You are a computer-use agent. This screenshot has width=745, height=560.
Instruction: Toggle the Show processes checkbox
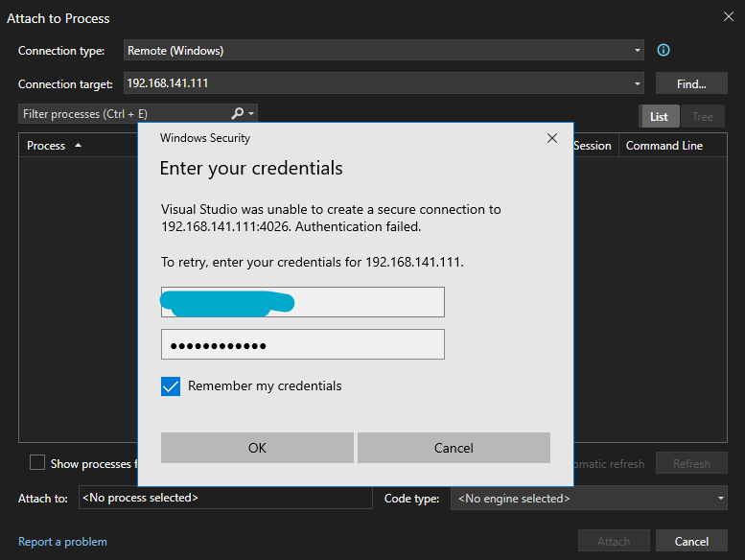37,463
